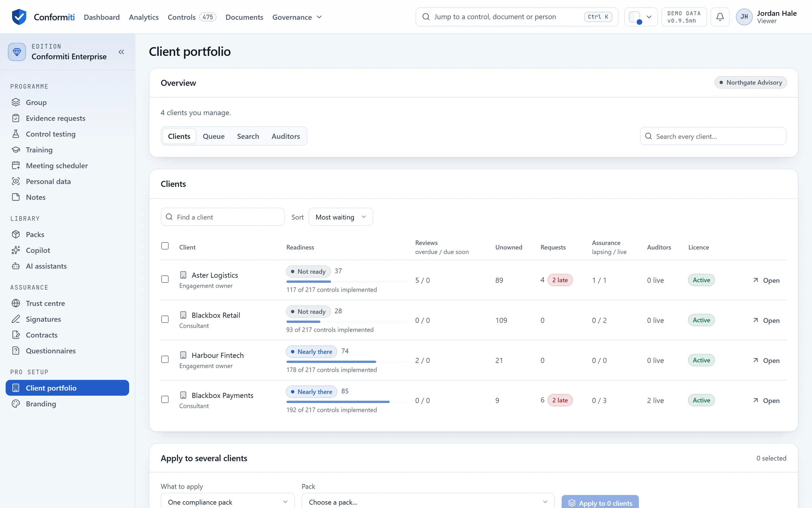Screen dimensions: 812x508
Task: Open Packs box icon
Action: [16, 234]
